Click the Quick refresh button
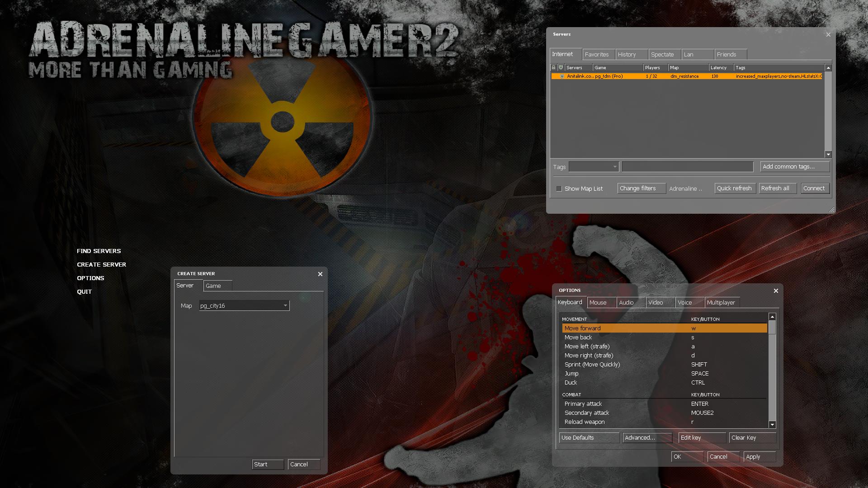Image resolution: width=868 pixels, height=488 pixels. pos(736,188)
